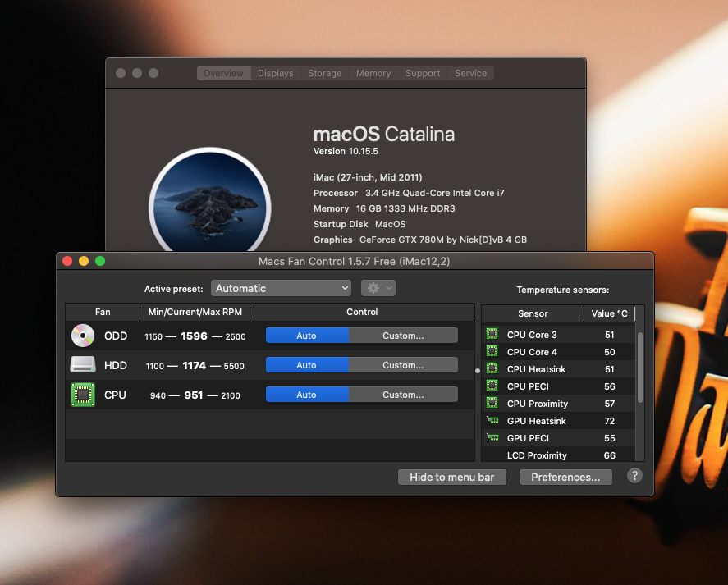Open the Active preset Automatic dropdown
The height and width of the screenshot is (585, 728).
(x=281, y=288)
